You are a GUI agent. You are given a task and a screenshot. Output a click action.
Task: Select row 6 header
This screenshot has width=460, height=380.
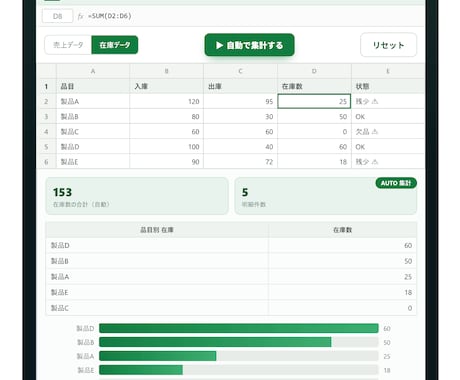click(x=46, y=162)
